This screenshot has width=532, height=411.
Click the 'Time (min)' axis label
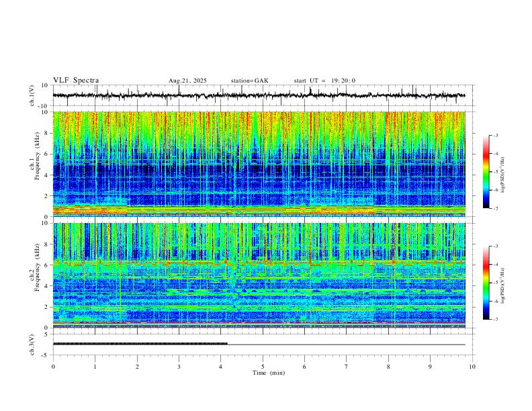click(x=269, y=373)
